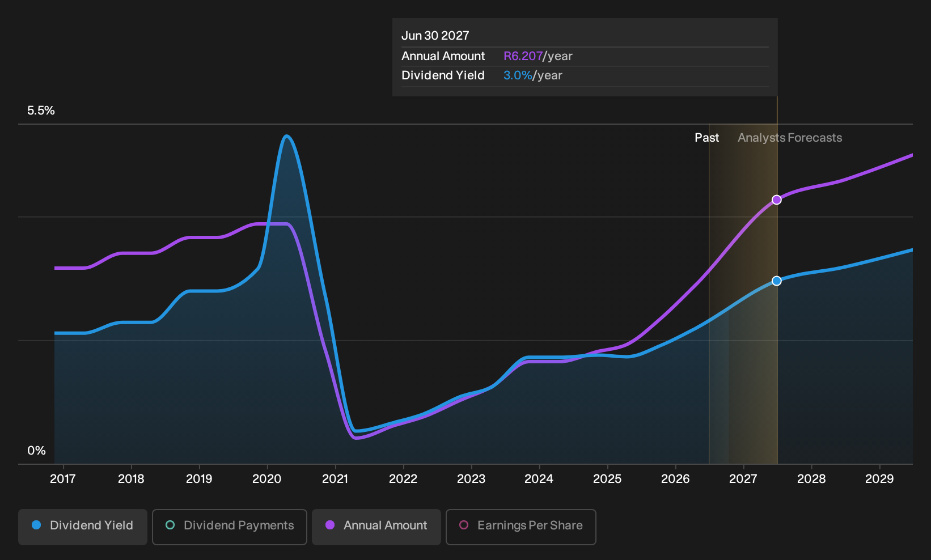Click the 2020 x-axis label
Screen dimensions: 931x560
click(267, 479)
